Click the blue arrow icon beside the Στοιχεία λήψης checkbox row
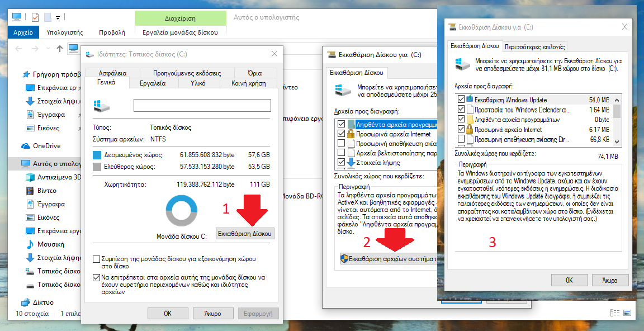This screenshot has width=644, height=331. pos(351,163)
